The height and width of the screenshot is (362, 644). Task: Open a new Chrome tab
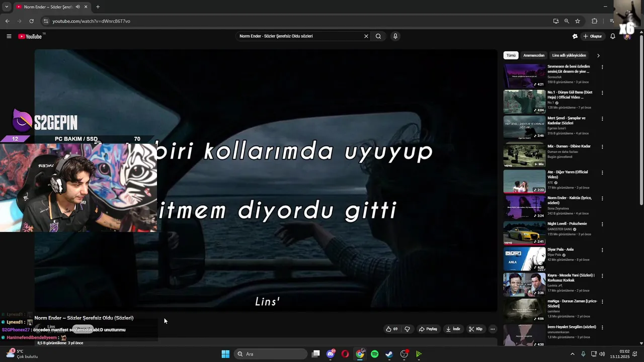pos(98,7)
